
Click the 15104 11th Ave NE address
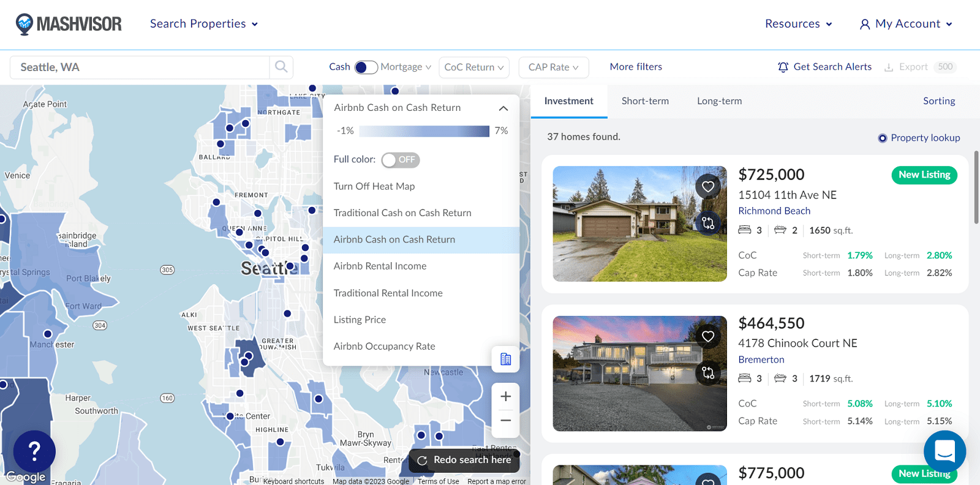pos(787,195)
